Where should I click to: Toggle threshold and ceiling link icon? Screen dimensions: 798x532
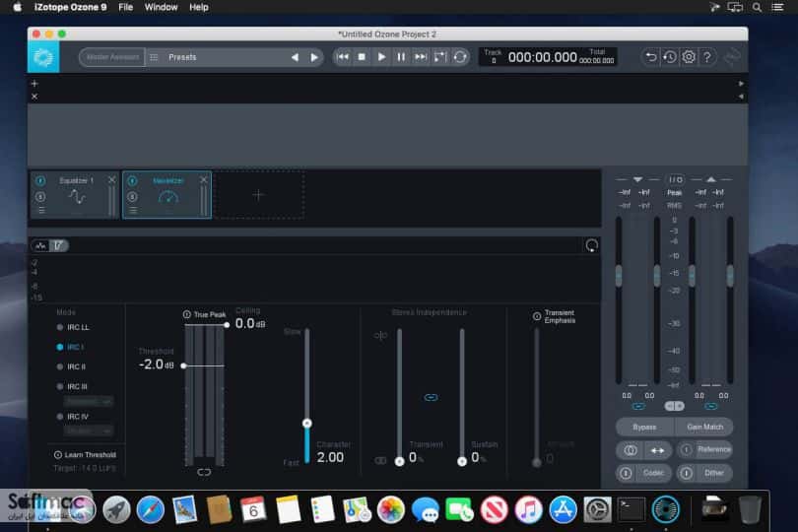tap(204, 473)
